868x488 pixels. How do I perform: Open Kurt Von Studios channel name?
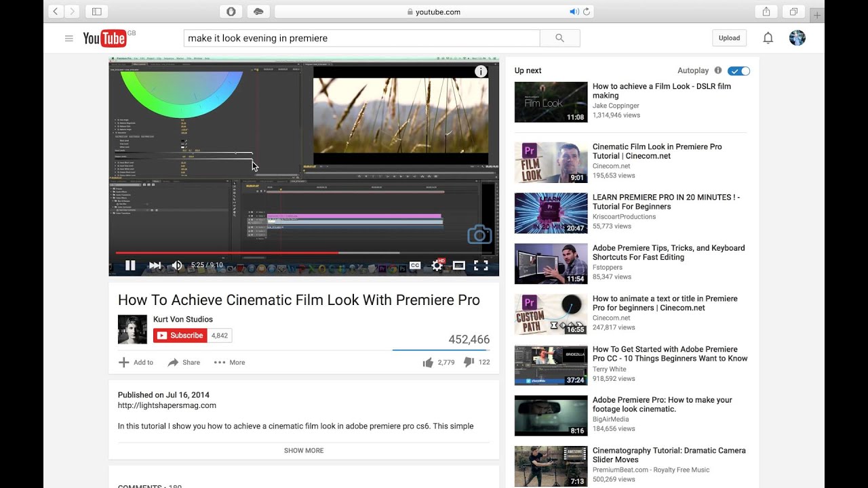pos(183,319)
